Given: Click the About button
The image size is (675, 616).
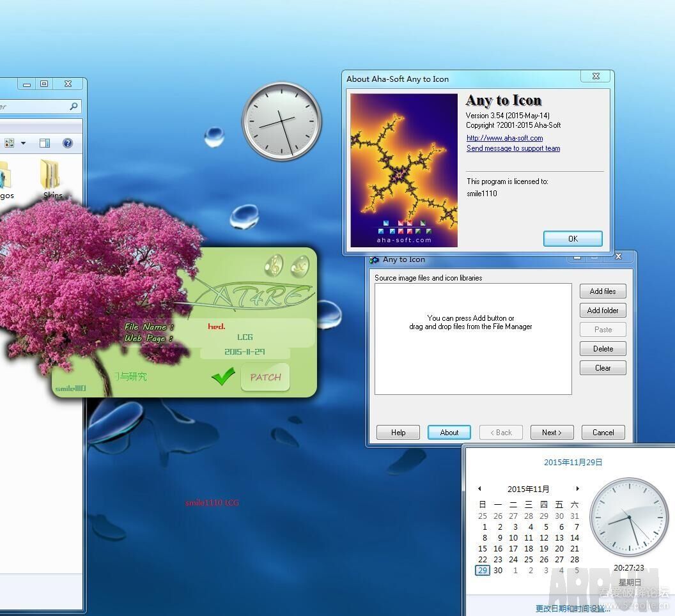Looking at the screenshot, I should [449, 432].
